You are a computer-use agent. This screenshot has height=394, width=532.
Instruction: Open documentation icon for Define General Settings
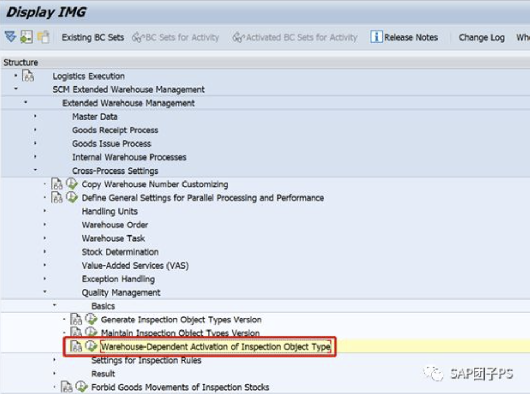(57, 198)
